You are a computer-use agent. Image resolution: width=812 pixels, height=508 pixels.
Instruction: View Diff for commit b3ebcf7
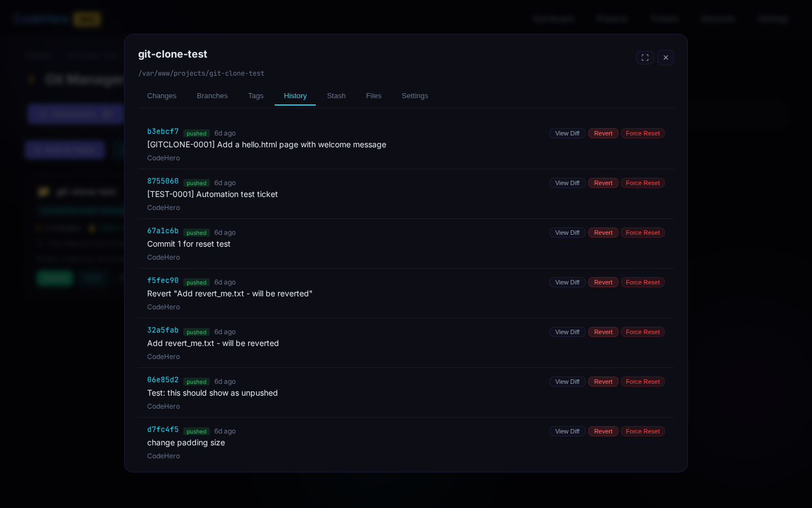click(567, 133)
